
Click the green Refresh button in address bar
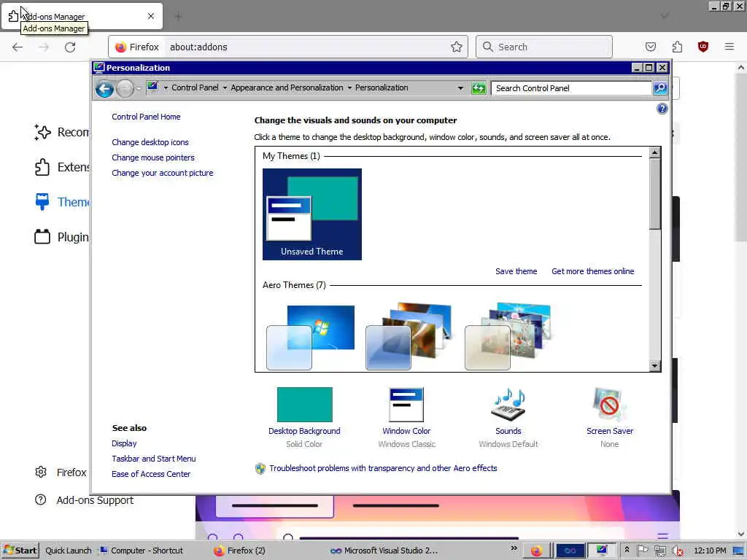(x=479, y=88)
